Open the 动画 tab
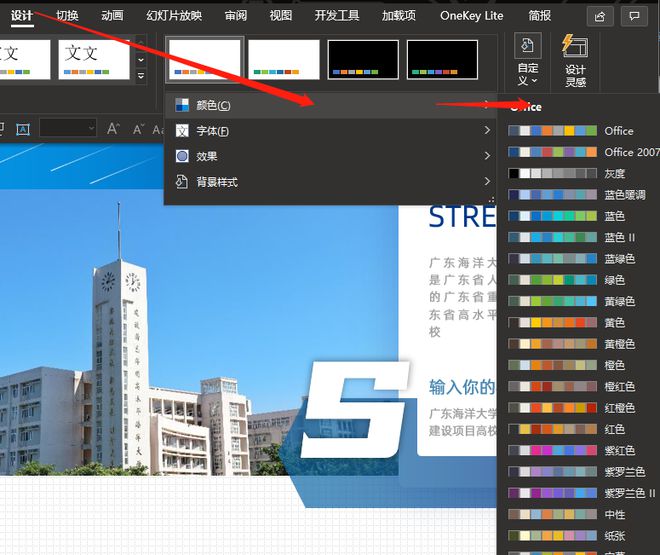The image size is (660, 555). pyautogui.click(x=112, y=16)
